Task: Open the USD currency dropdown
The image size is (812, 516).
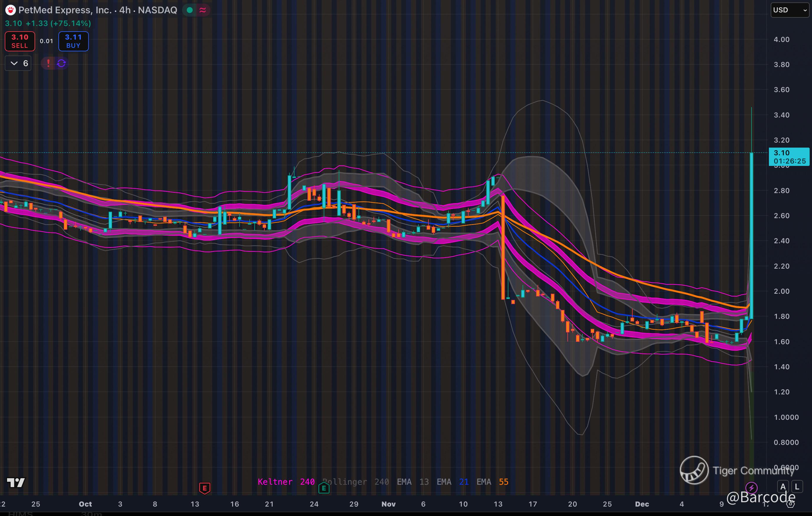Action: 790,10
